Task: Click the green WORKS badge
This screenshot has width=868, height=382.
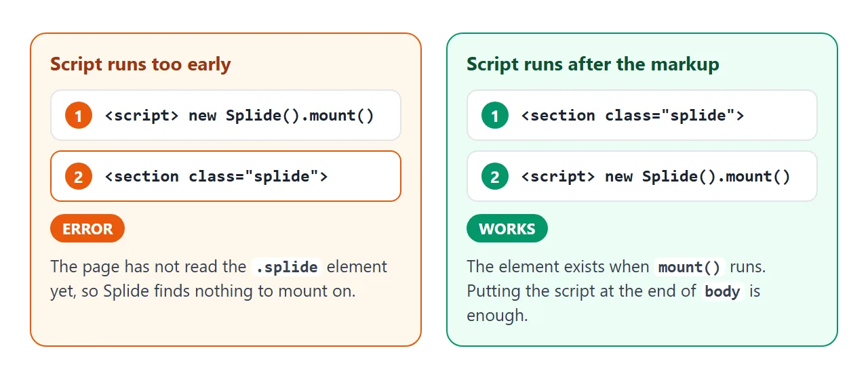Action: pyautogui.click(x=507, y=228)
